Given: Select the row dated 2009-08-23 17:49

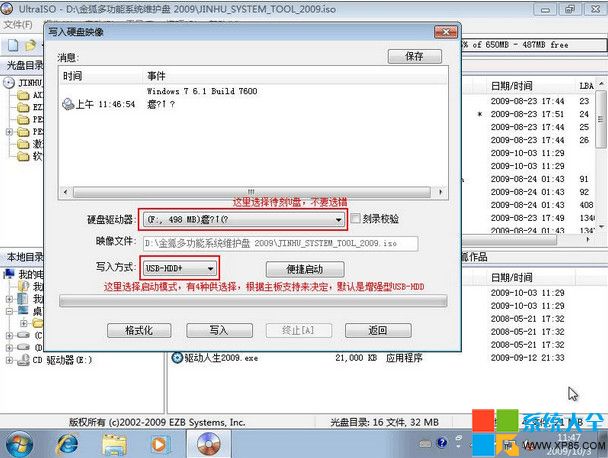Looking at the screenshot, I should tap(528, 218).
